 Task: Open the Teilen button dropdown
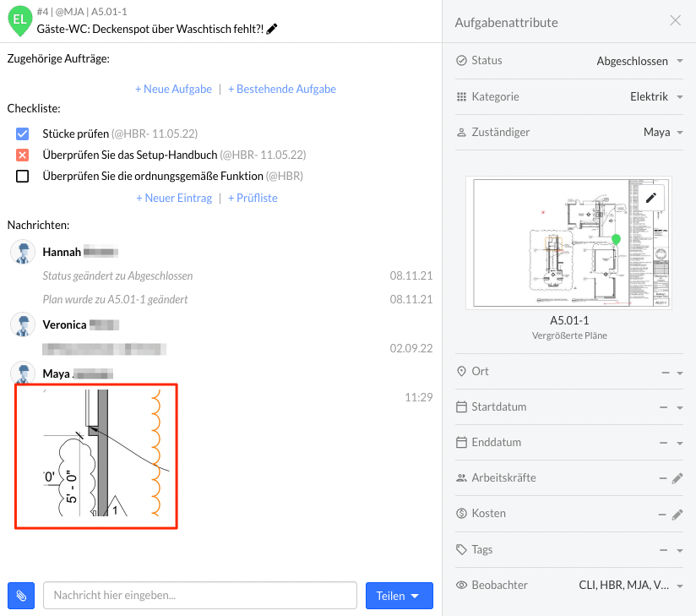tap(399, 596)
